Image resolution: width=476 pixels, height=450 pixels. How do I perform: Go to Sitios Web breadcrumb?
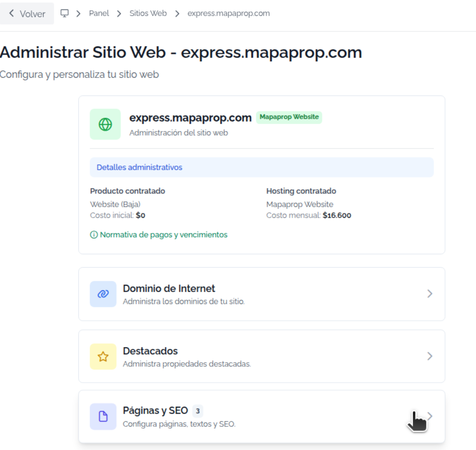(x=148, y=13)
